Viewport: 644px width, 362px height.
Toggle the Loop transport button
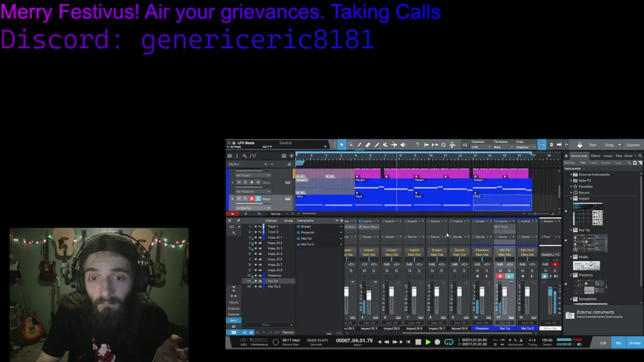[448, 342]
